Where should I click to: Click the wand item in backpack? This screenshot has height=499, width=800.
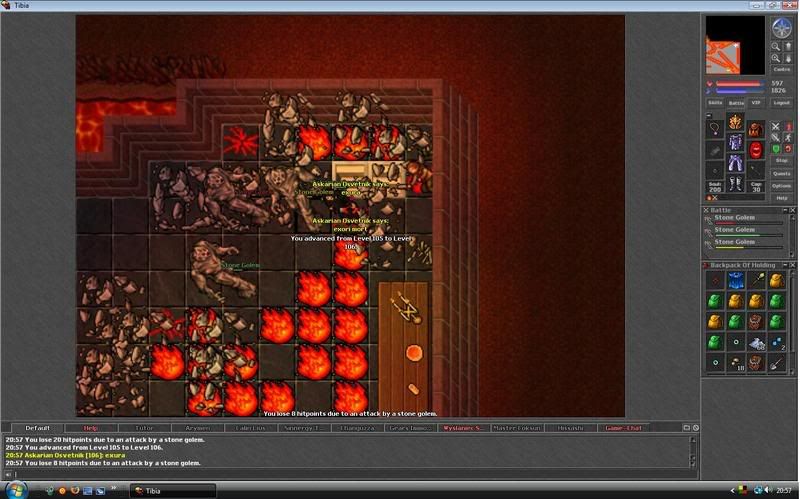(x=756, y=280)
